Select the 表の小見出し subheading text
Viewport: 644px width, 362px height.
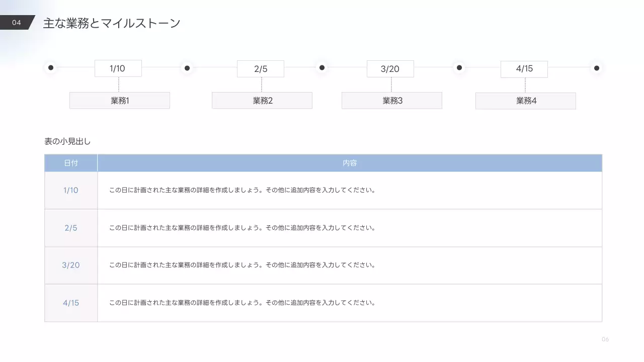(67, 141)
